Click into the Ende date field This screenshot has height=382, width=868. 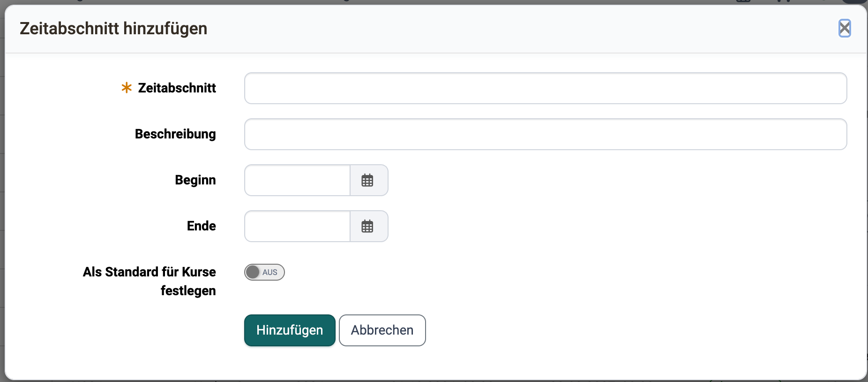pos(297,226)
